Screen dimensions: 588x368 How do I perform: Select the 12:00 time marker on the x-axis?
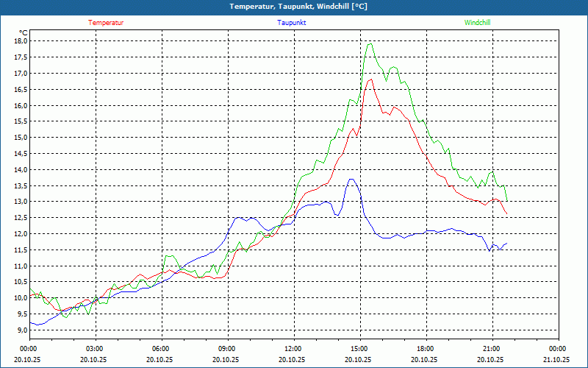[293, 349]
